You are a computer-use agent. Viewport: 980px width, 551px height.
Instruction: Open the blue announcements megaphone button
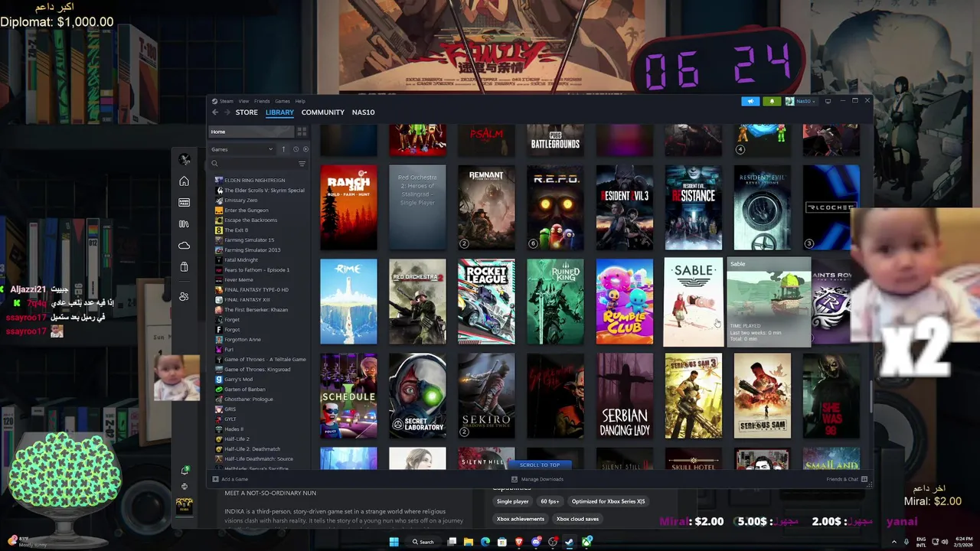click(x=750, y=101)
